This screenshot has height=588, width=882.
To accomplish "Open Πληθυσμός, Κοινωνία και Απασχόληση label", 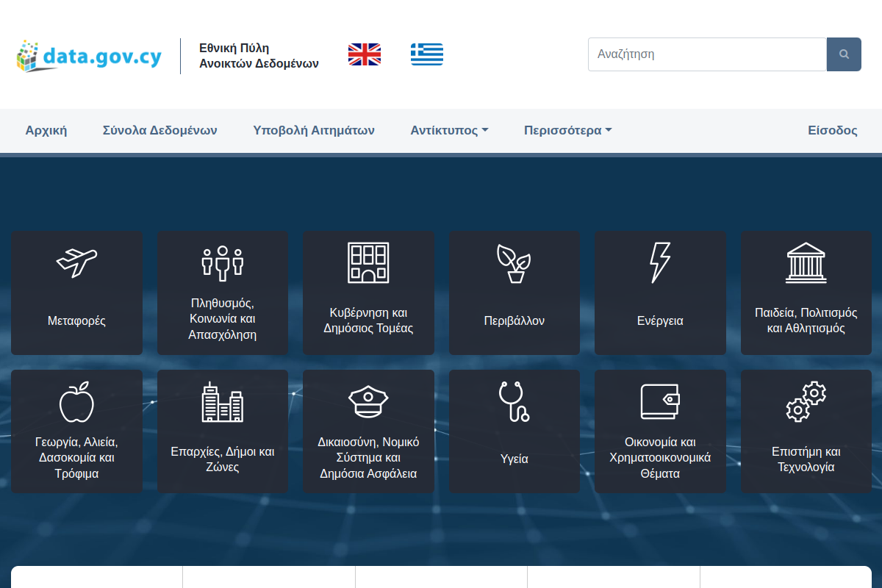I will (x=222, y=319).
